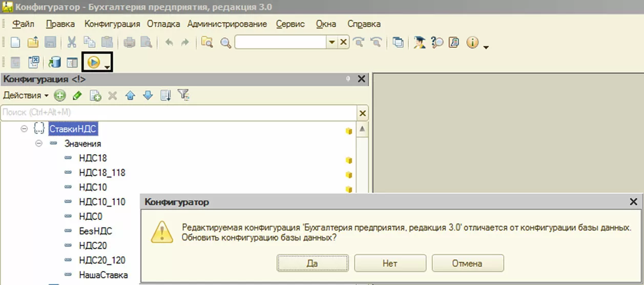The image size is (644, 285).
Task: Click the Нет button in dialog
Action: click(390, 263)
